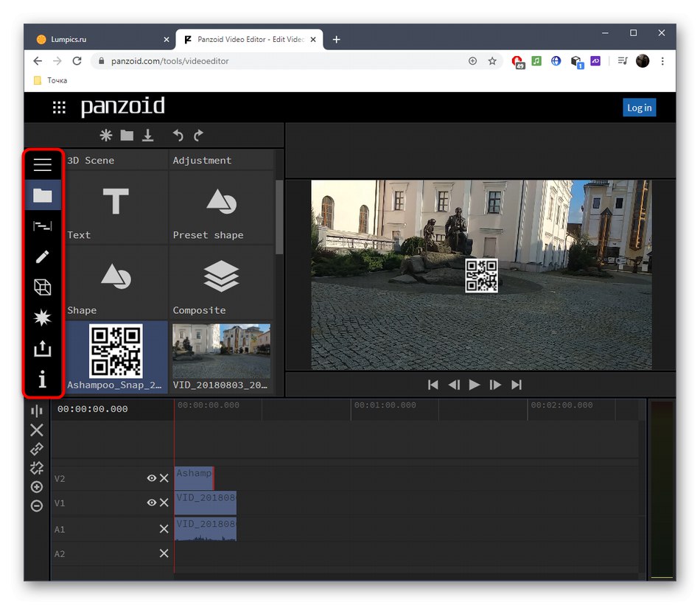700x605 pixels.
Task: Open the 3D cube objects panel
Action: click(x=43, y=287)
